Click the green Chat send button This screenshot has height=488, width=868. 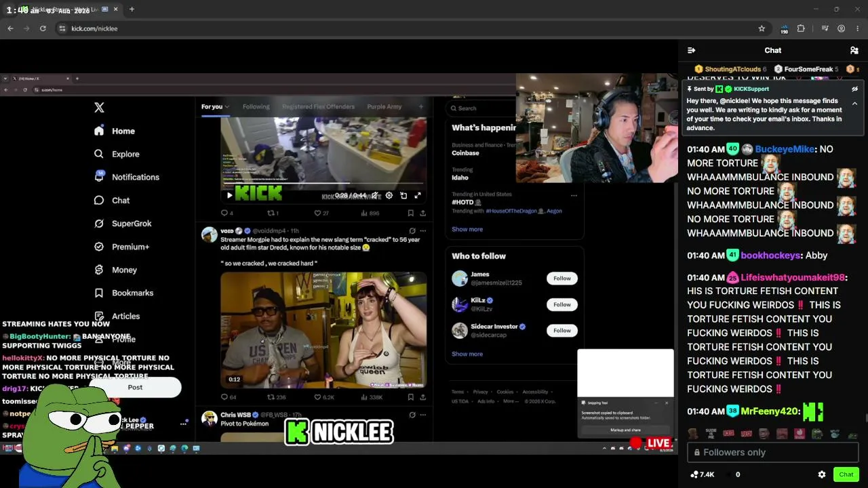pos(846,474)
